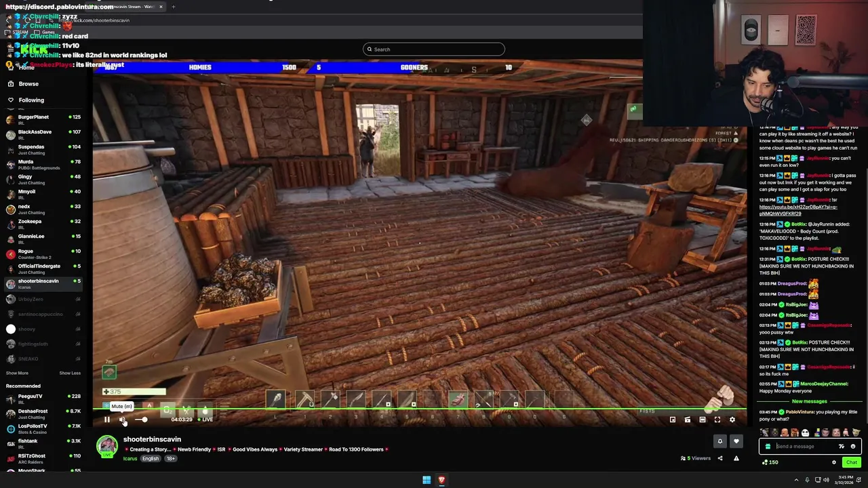Open emote picker in chat box
The image size is (868, 488).
click(x=853, y=447)
